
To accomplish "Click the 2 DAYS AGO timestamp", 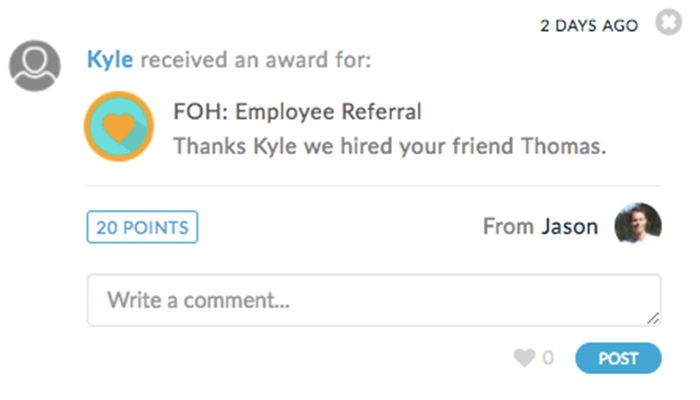I will pyautogui.click(x=589, y=26).
